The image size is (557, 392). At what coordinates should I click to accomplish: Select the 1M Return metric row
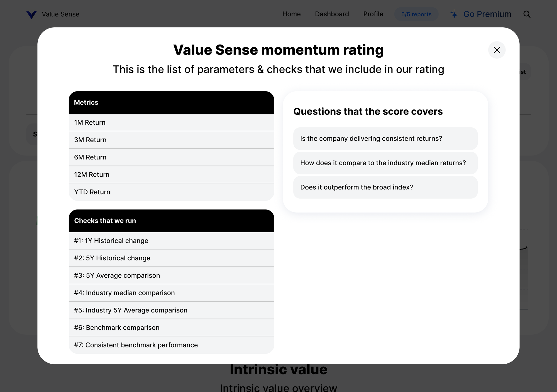[x=171, y=122]
